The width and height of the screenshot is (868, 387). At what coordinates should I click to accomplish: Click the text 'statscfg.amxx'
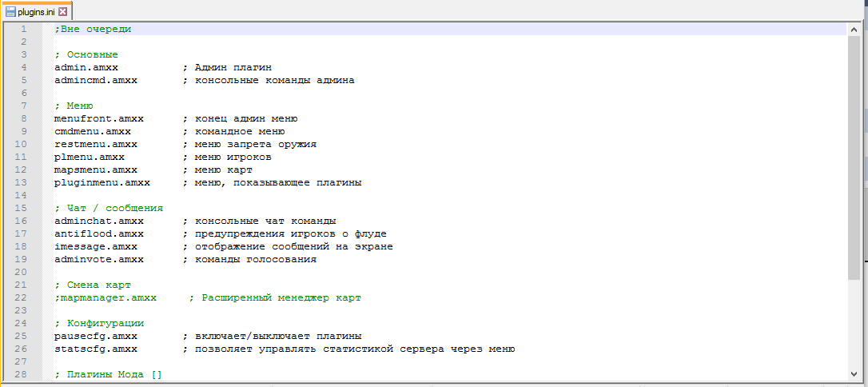coord(96,349)
